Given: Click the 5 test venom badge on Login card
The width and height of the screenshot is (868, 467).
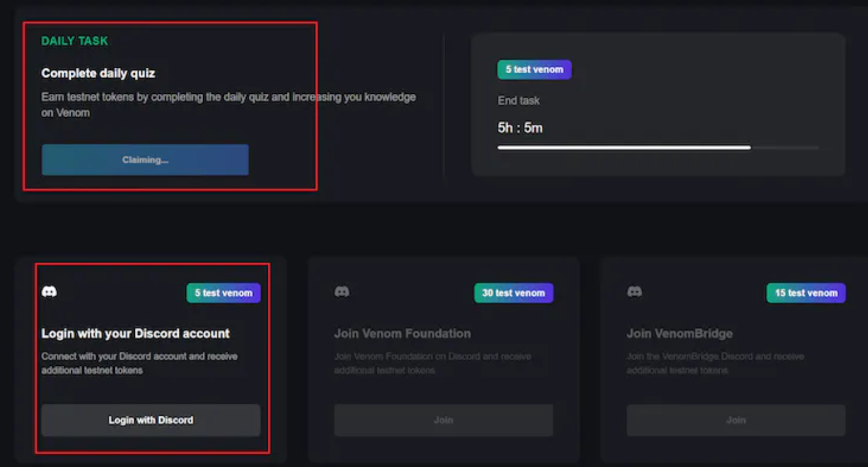Looking at the screenshot, I should point(223,293).
